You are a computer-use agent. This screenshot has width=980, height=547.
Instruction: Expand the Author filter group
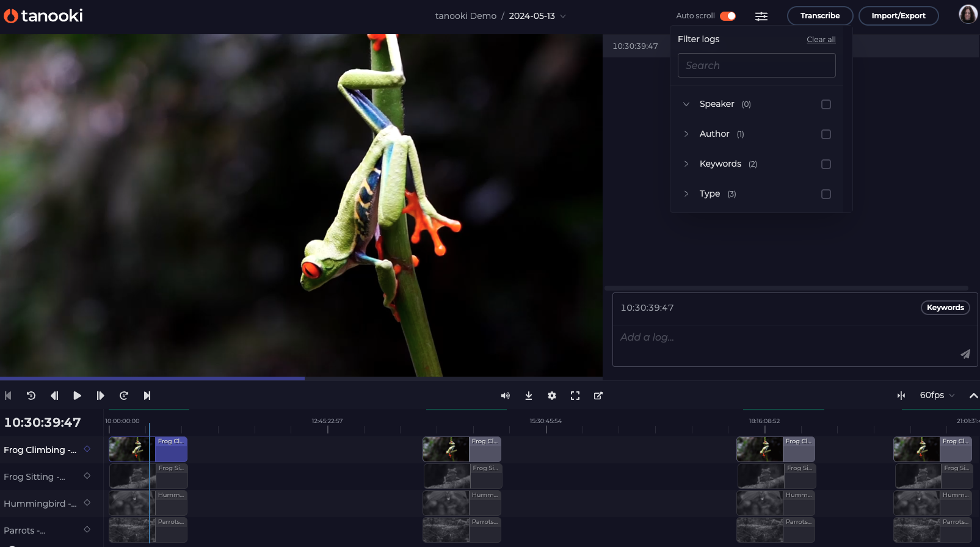[686, 134]
